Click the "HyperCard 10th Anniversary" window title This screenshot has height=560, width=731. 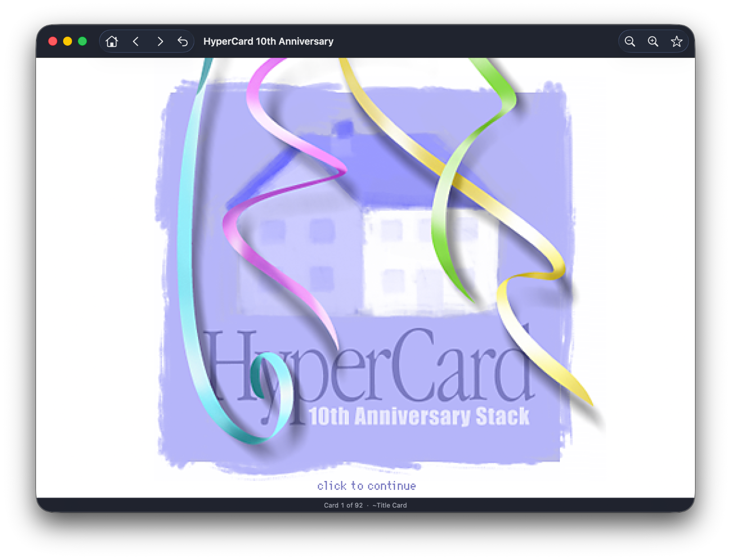(x=268, y=41)
